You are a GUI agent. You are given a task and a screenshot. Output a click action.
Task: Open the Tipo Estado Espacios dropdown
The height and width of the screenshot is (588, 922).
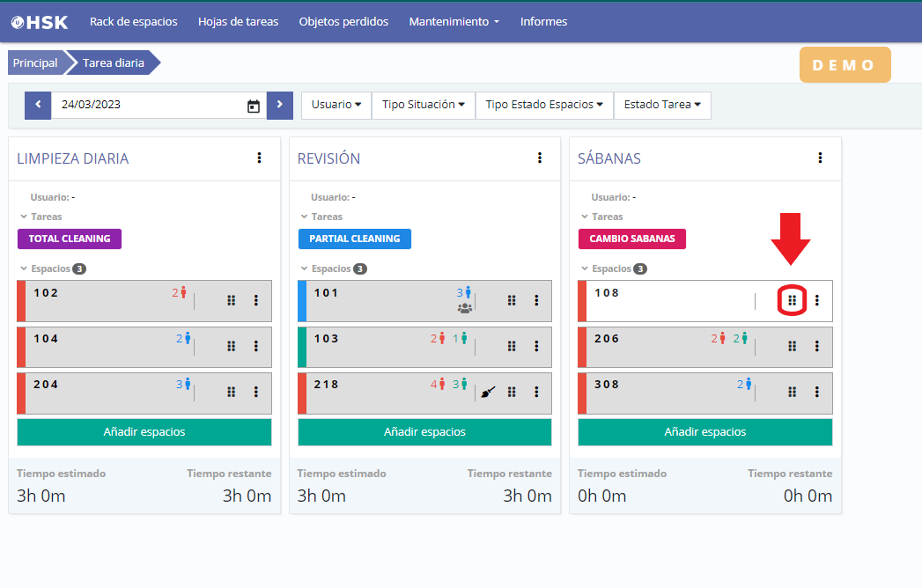[x=543, y=105]
